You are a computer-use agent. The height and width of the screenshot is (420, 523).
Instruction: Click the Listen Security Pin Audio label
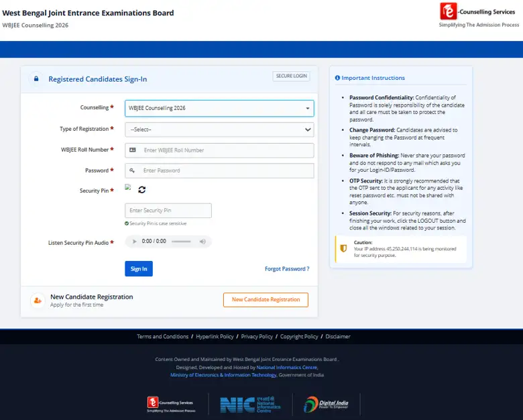[78, 243]
